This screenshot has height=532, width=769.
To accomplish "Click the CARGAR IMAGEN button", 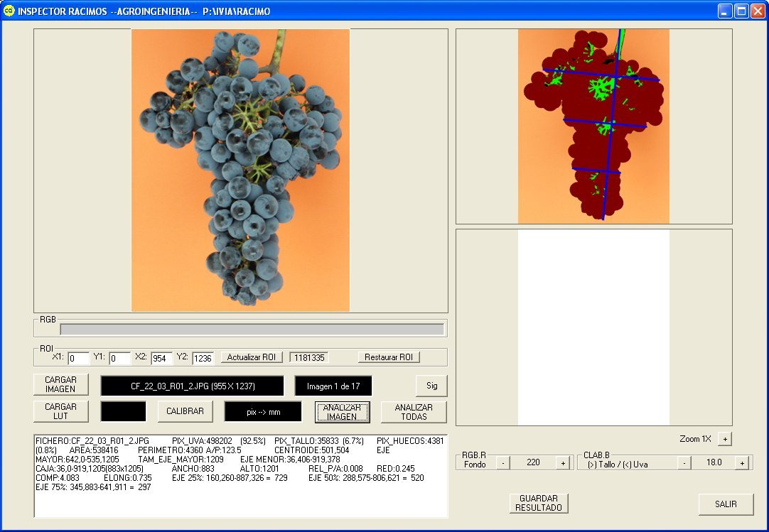I will [x=61, y=384].
